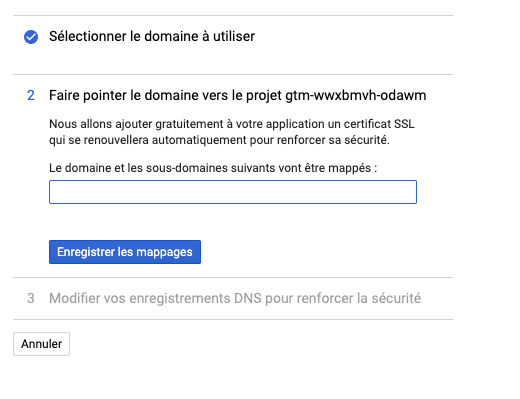The image size is (520, 399).
Task: Click the word 'mappés' above the input
Action: pyautogui.click(x=349, y=168)
